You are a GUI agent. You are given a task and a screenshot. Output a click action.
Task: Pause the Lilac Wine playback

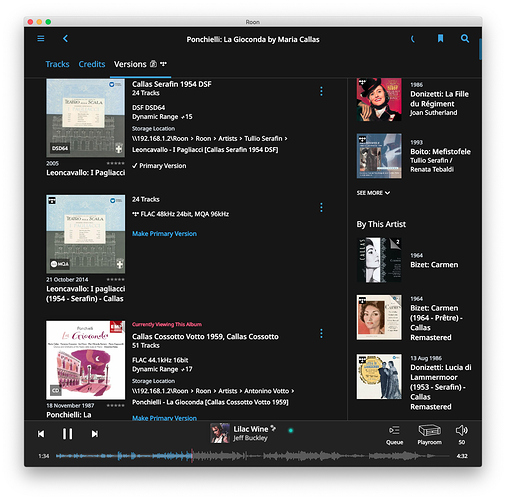(x=67, y=434)
